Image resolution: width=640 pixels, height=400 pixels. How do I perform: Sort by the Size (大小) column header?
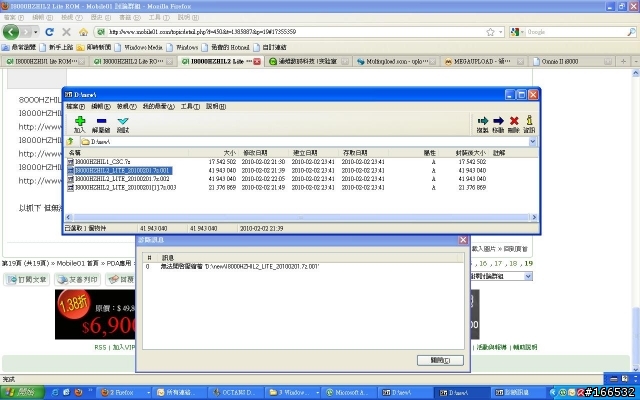[x=213, y=153]
